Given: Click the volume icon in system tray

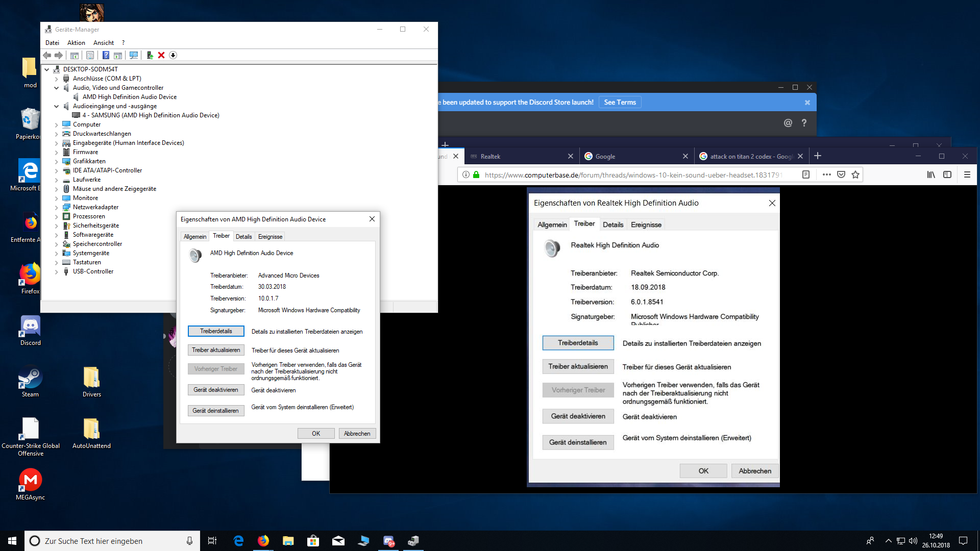Looking at the screenshot, I should click(913, 541).
